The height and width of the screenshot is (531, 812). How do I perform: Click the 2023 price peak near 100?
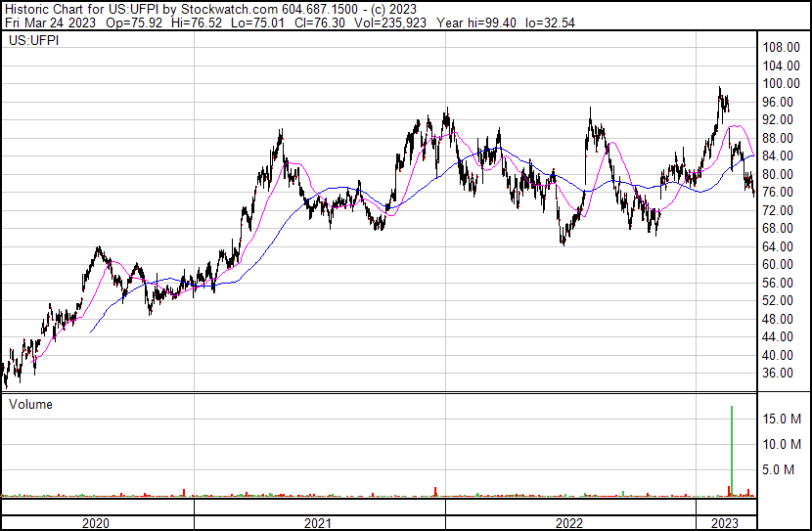[x=720, y=90]
